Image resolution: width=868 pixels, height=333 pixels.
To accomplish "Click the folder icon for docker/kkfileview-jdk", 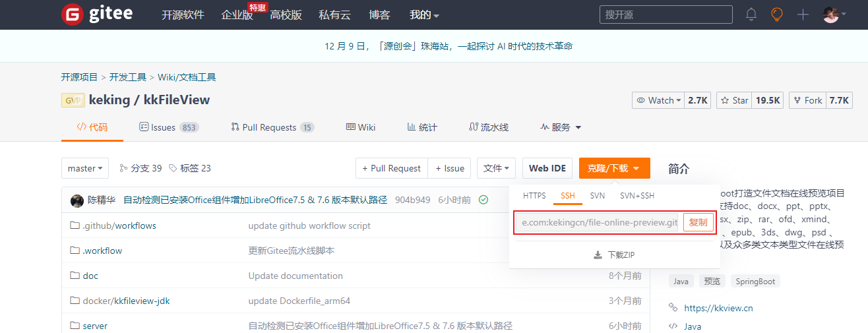I will coord(75,301).
